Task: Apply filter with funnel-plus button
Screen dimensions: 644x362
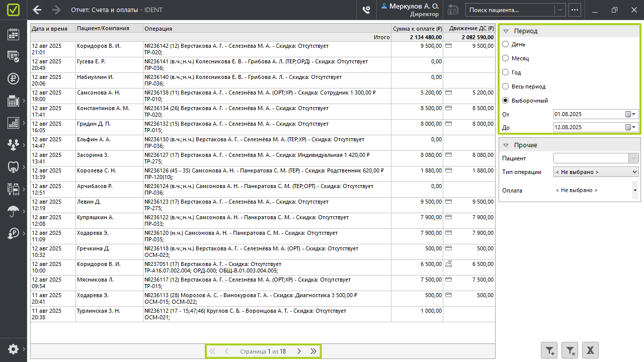Action: click(x=549, y=350)
